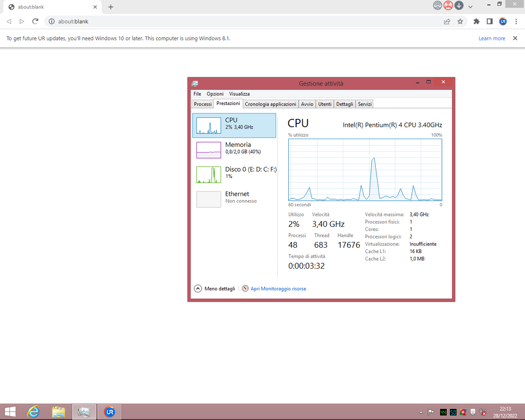Screen dimensions: 525x420
Task: Click the white shield tray icon
Action: coord(473,412)
